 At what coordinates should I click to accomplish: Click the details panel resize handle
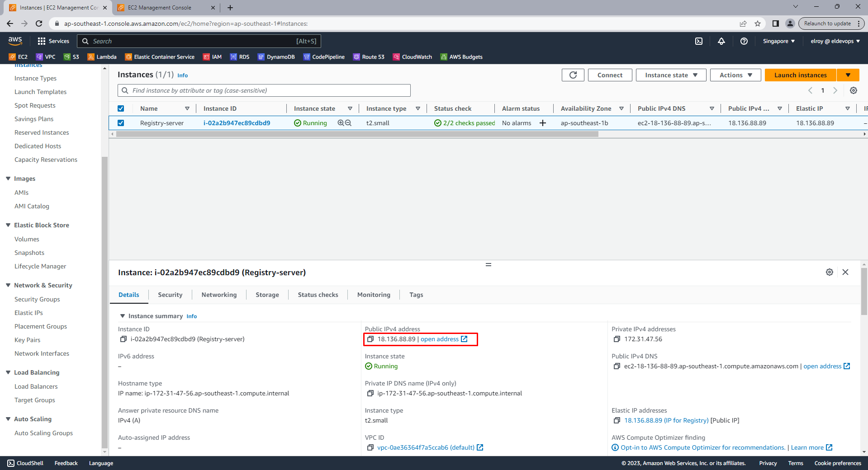489,264
